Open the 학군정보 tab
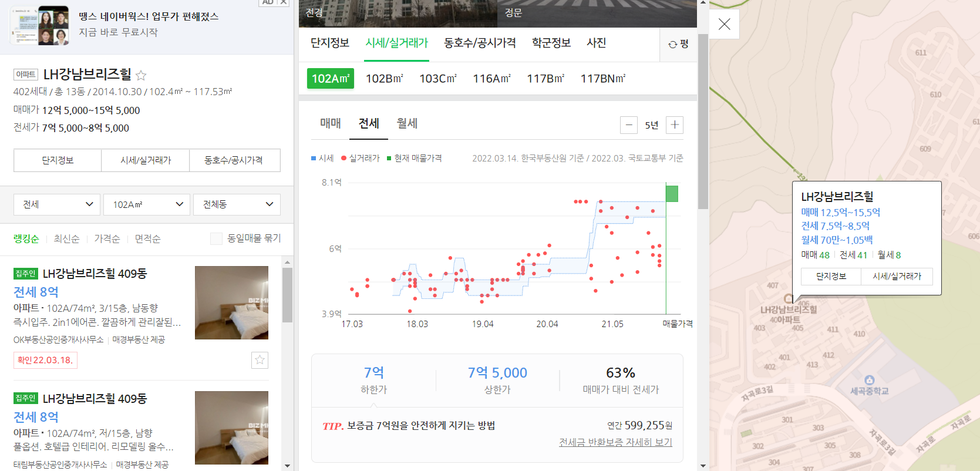The image size is (980, 471). click(x=551, y=43)
